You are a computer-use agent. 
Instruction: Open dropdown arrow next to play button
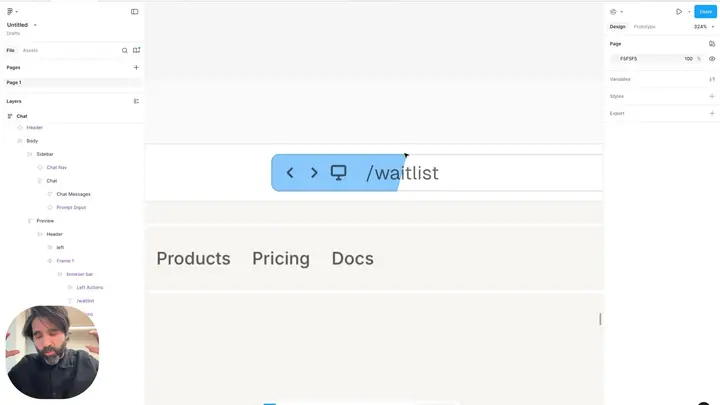(689, 12)
